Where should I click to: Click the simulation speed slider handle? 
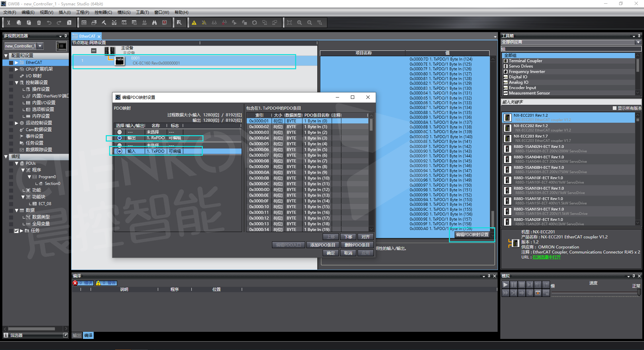[x=639, y=293]
